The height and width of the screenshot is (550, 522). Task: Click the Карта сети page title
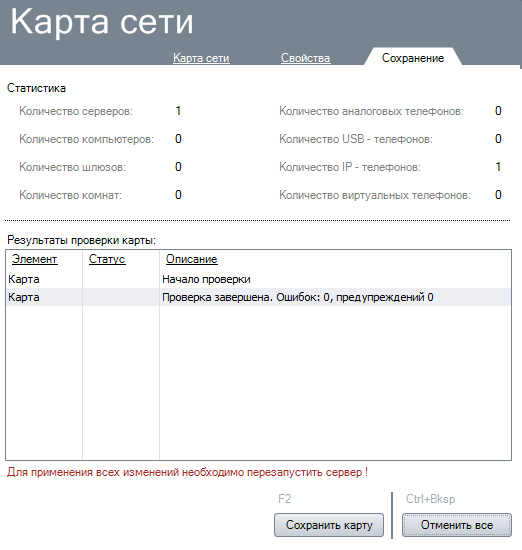(x=102, y=22)
